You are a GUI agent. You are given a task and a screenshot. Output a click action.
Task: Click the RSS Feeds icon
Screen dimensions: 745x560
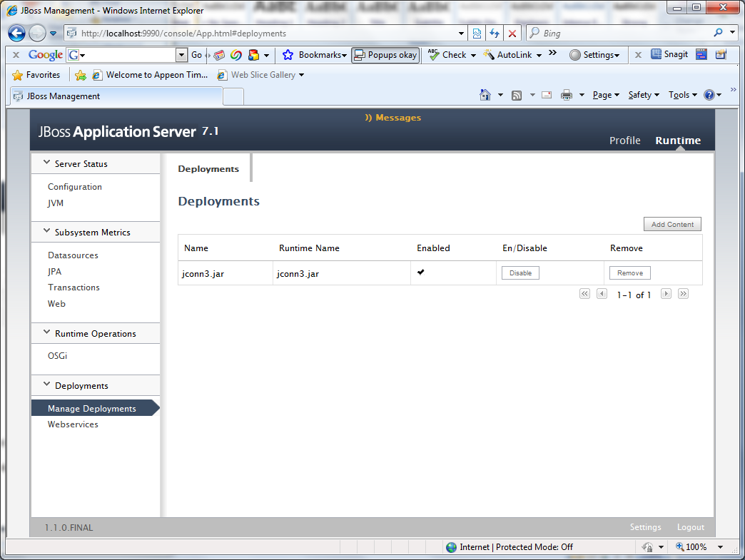coord(517,96)
